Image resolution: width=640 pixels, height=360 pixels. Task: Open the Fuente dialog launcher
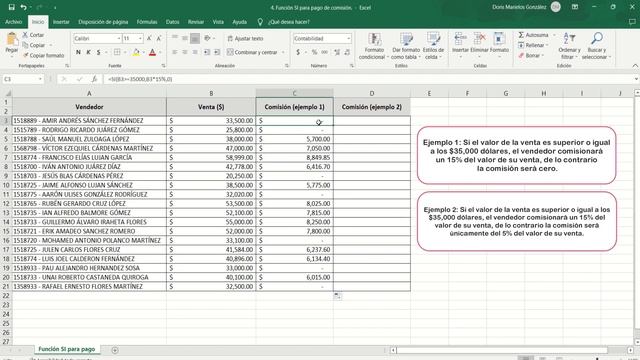[x=163, y=66]
